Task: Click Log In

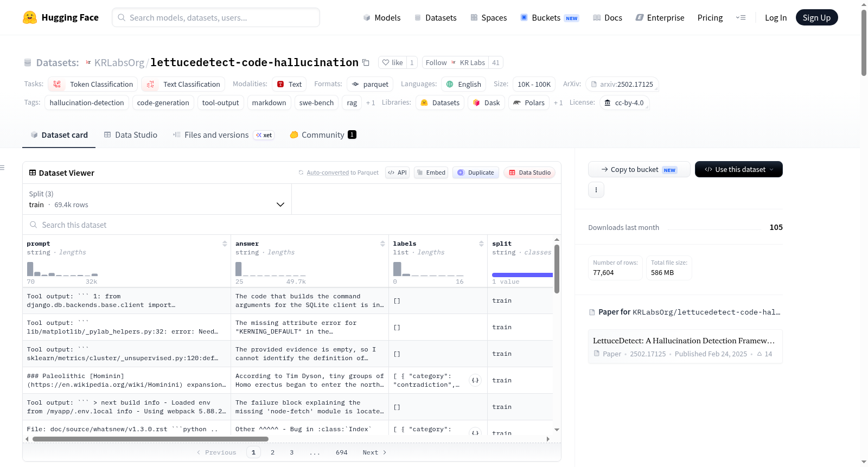Action: [x=776, y=17]
